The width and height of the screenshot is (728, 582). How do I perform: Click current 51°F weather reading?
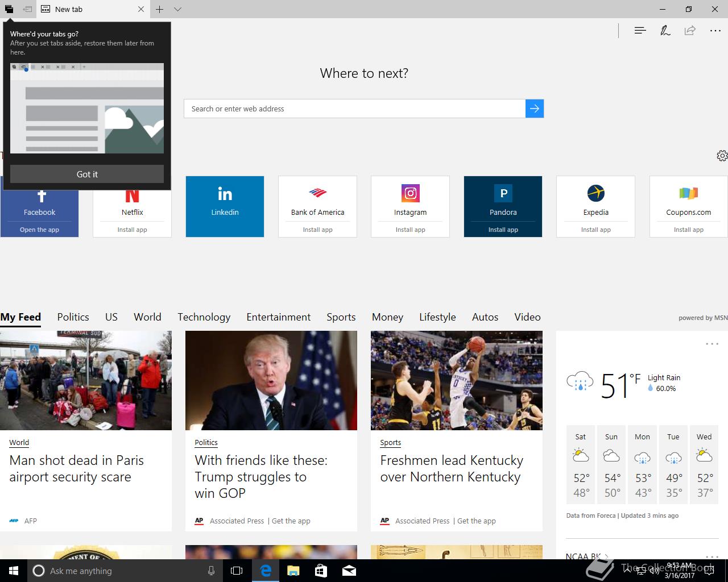click(x=621, y=385)
